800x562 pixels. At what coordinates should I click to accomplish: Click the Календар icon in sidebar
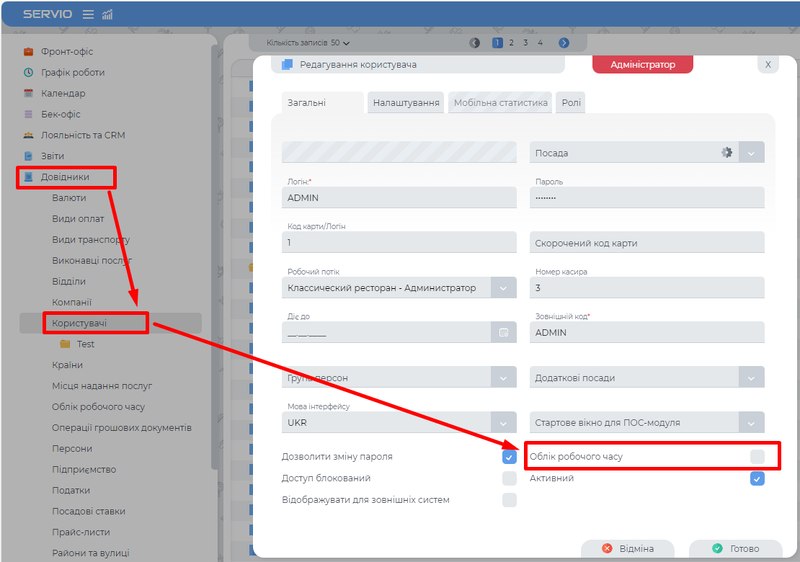pyautogui.click(x=28, y=93)
